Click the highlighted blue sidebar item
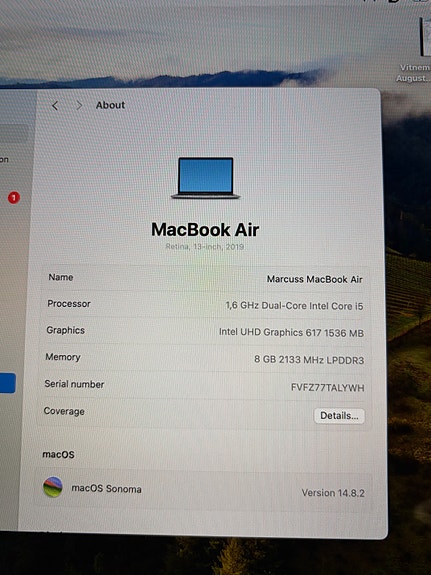The image size is (431, 575). (7, 383)
